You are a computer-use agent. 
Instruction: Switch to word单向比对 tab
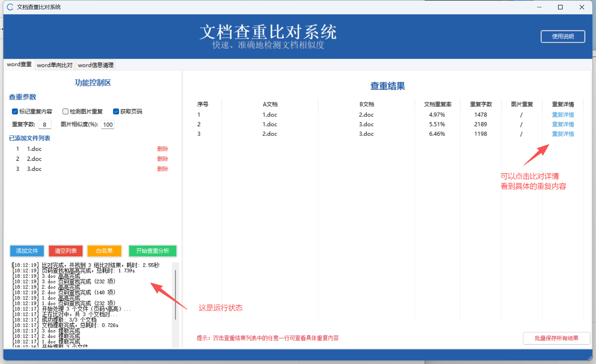point(55,65)
